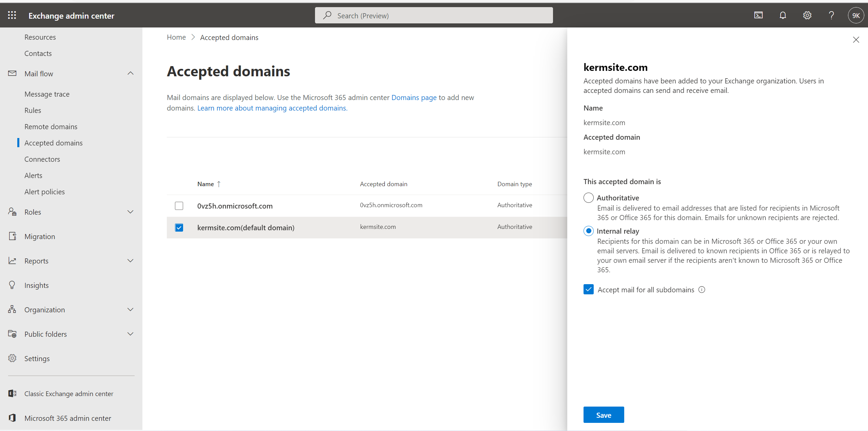This screenshot has width=868, height=431.
Task: Click the help question mark icon
Action: 831,15
